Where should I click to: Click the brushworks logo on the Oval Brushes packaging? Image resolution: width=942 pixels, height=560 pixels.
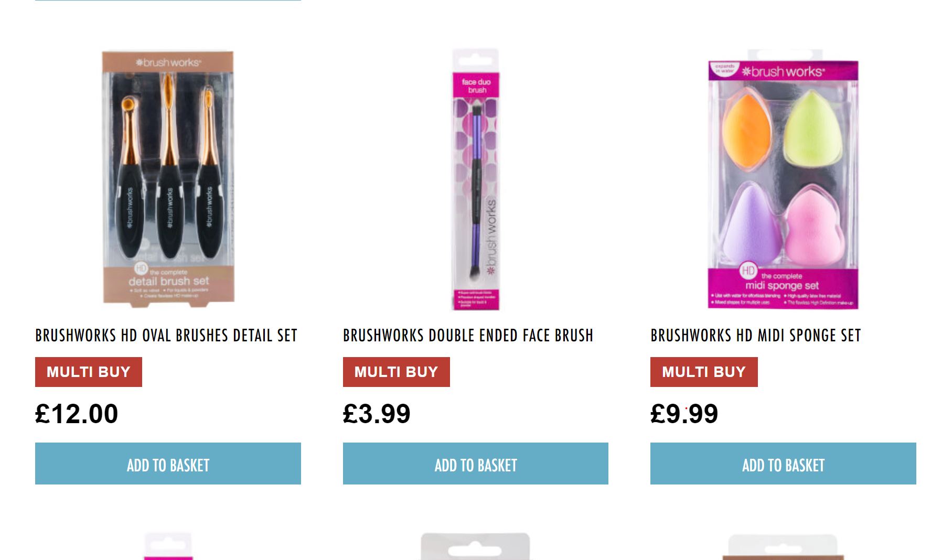[x=168, y=62]
